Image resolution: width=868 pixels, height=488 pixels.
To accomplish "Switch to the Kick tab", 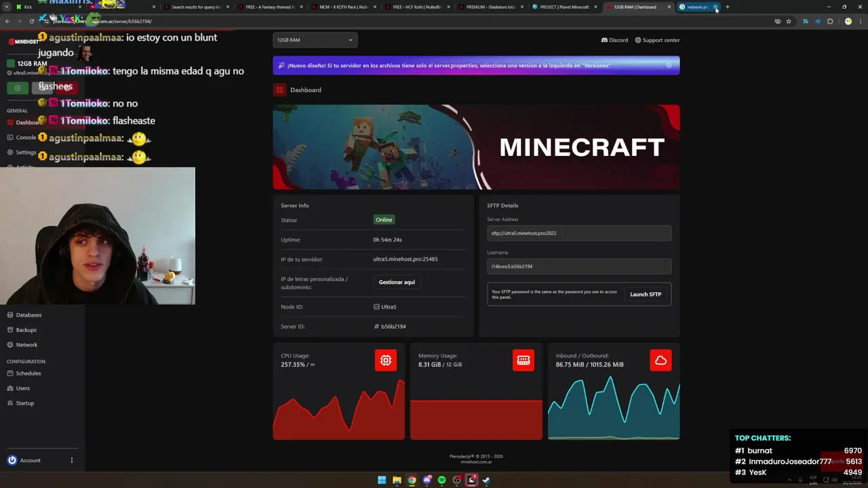I will click(x=47, y=7).
